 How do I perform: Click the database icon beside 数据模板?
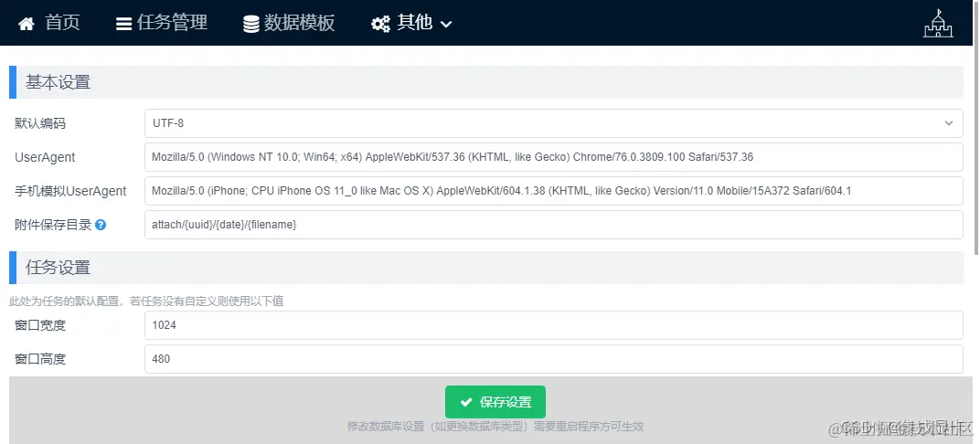tap(251, 25)
